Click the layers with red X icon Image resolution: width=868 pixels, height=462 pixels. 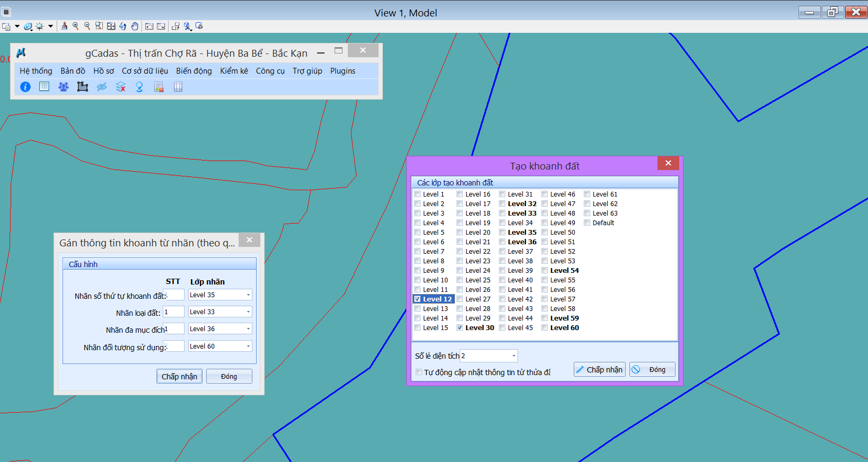[x=121, y=87]
